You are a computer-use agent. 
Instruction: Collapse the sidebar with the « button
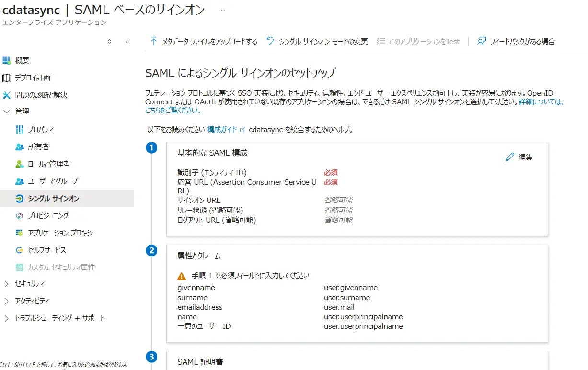127,42
